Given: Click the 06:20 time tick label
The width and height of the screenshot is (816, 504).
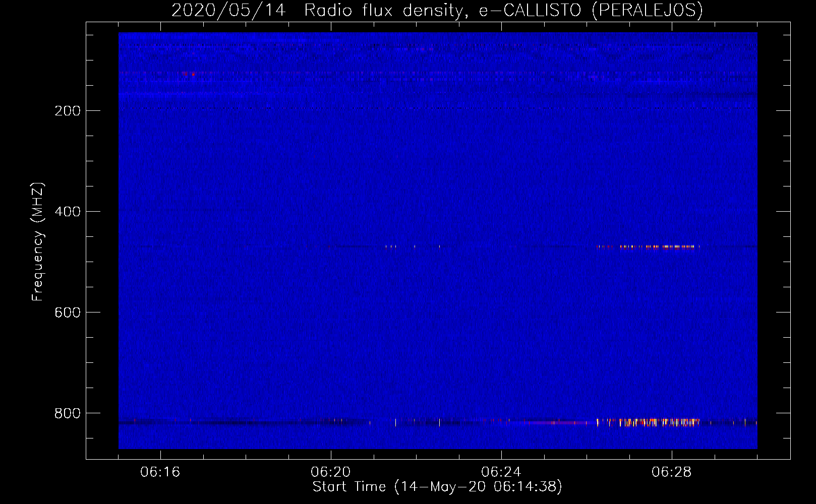Looking at the screenshot, I should [331, 472].
